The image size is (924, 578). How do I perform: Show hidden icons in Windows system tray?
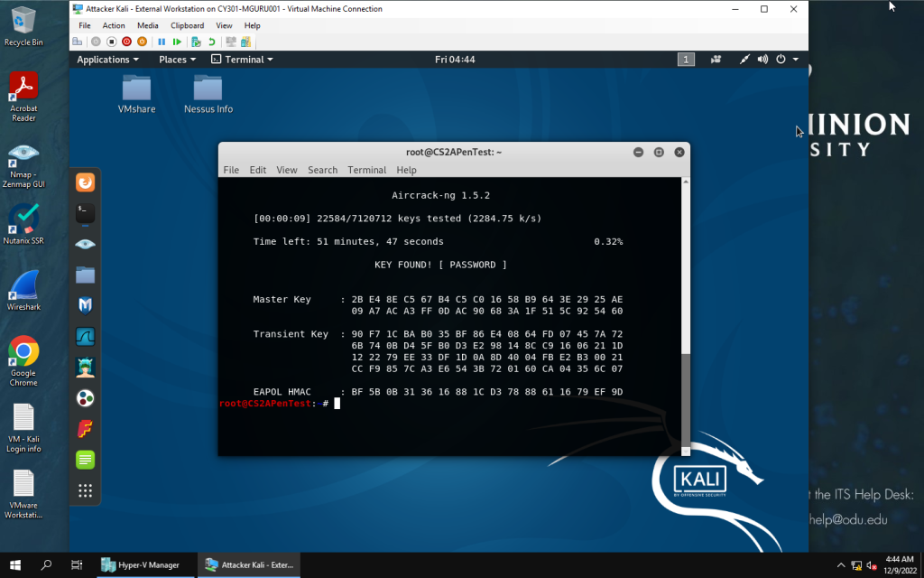coord(841,565)
